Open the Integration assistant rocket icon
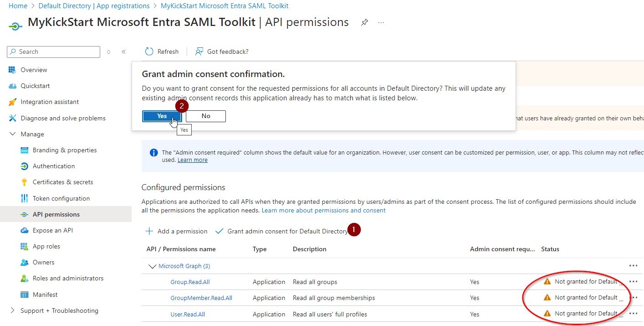644x326 pixels. pyautogui.click(x=12, y=102)
